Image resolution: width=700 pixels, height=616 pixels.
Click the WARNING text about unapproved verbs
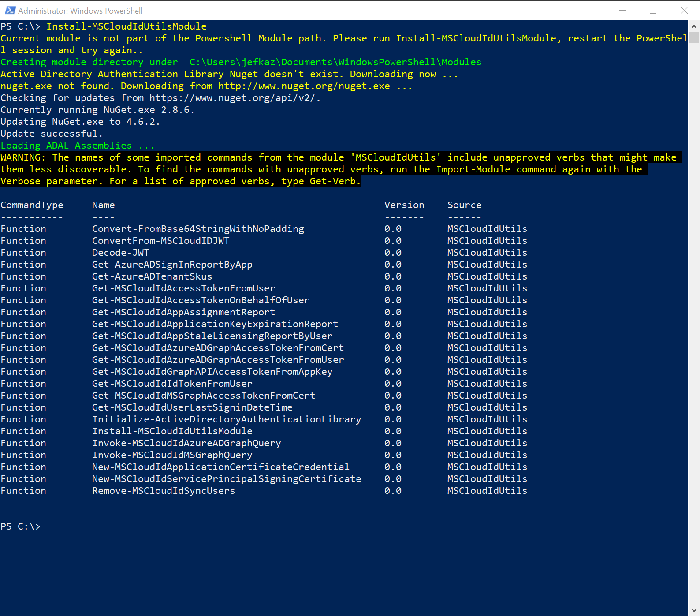341,169
